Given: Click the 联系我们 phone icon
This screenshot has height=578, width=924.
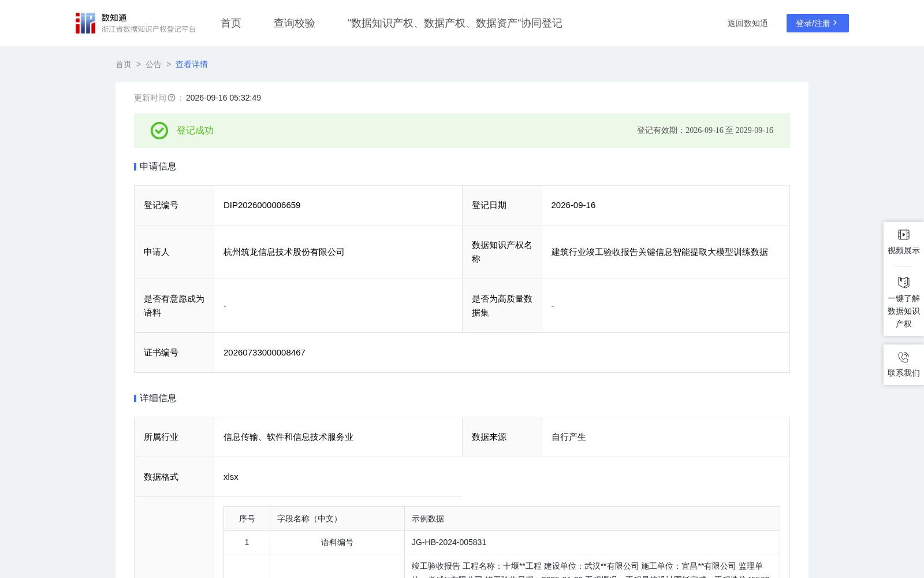Looking at the screenshot, I should point(904,357).
